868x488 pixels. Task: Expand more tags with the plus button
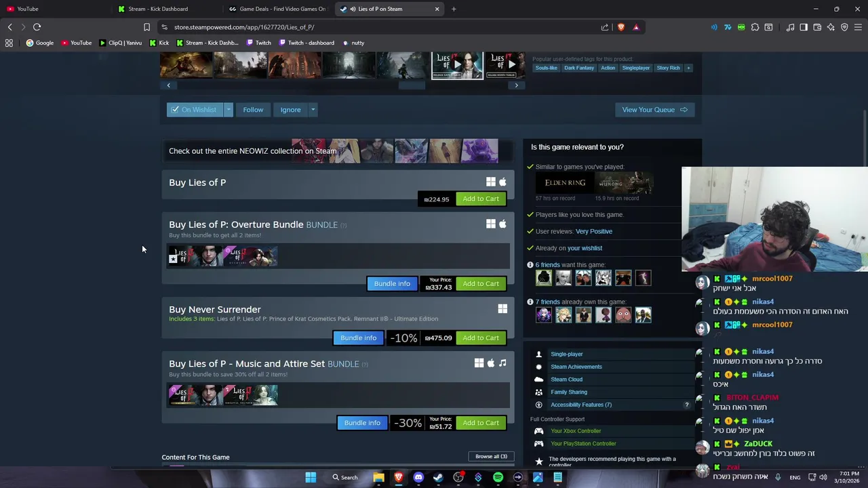point(688,68)
